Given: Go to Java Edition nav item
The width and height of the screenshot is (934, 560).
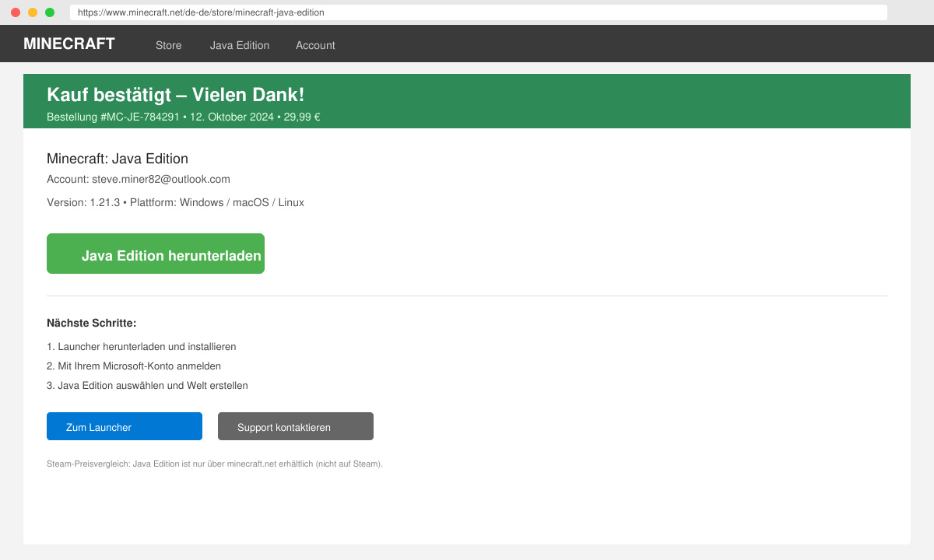Looking at the screenshot, I should (x=240, y=45).
